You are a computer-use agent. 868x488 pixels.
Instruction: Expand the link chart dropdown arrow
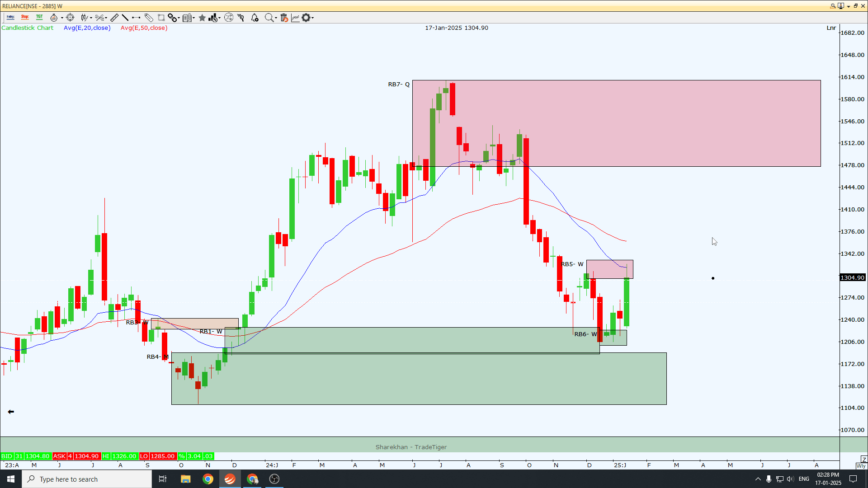click(x=179, y=18)
